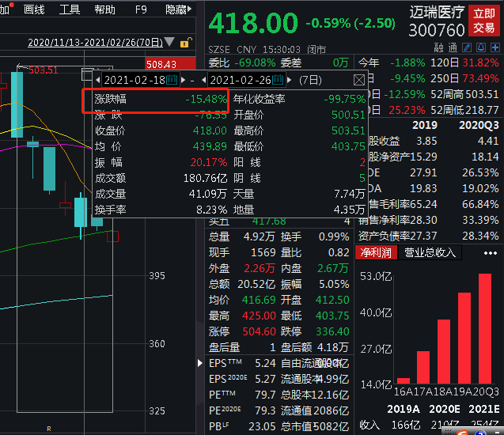The height and width of the screenshot is (435, 504).
Task: Open the three-dot more menu in financials
Action: [491, 252]
